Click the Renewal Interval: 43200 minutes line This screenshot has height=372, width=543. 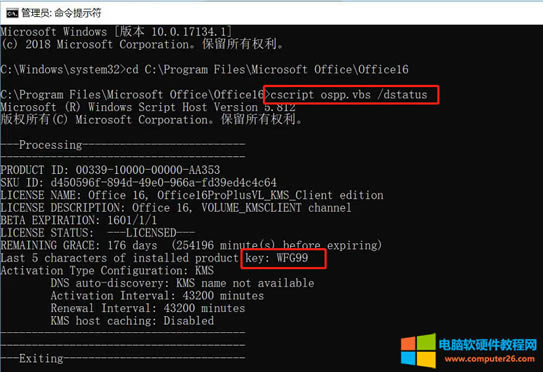click(x=148, y=308)
